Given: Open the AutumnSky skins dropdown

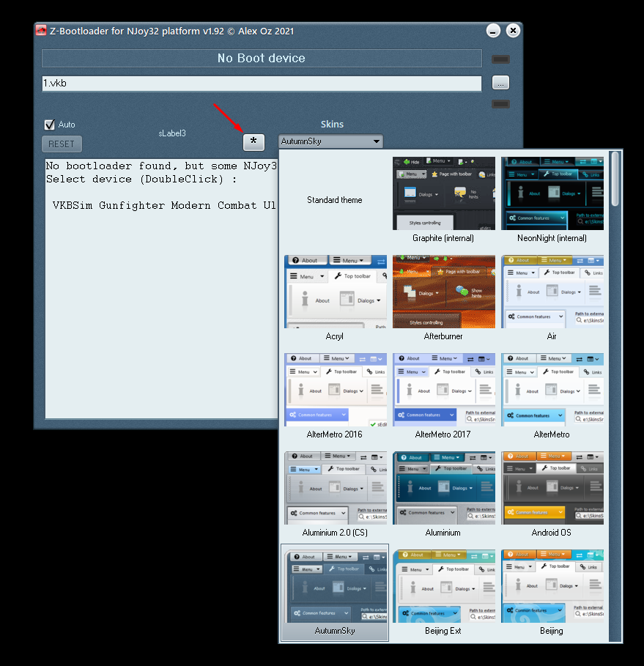Looking at the screenshot, I should tap(330, 141).
